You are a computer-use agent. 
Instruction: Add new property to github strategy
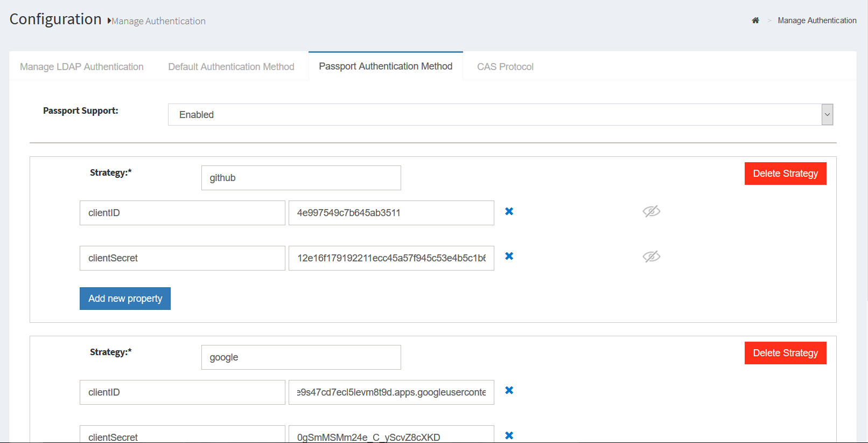125,299
